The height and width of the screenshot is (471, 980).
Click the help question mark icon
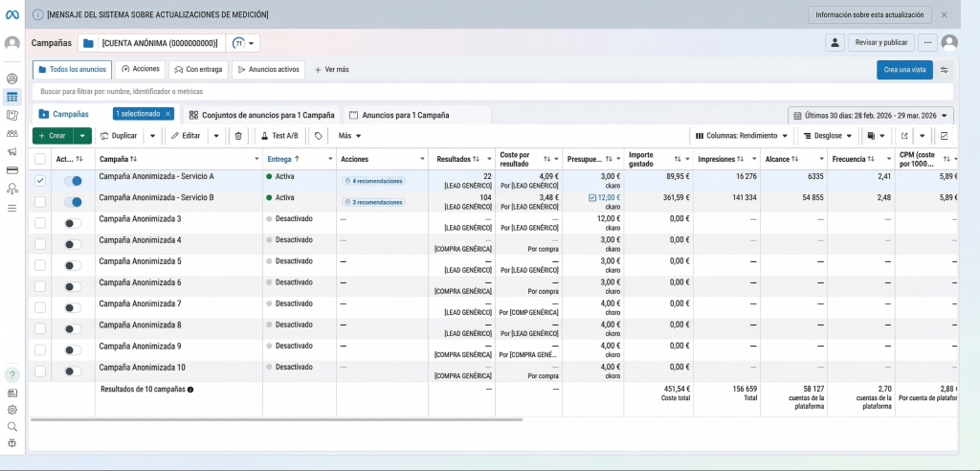(11, 375)
